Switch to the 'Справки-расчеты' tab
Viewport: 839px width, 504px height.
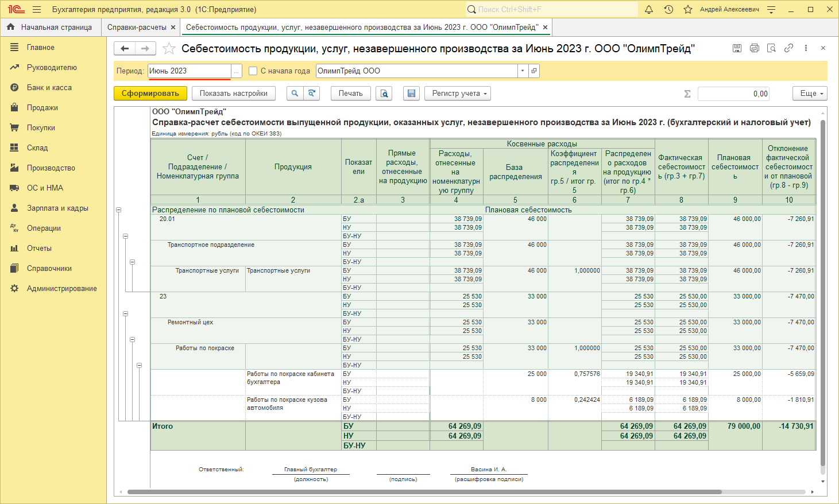point(137,27)
